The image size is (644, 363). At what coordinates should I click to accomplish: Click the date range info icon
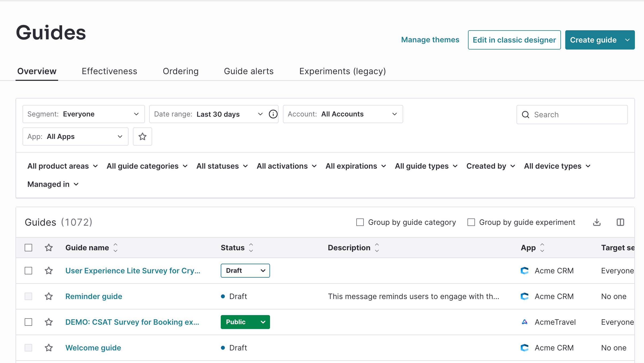coord(273,114)
